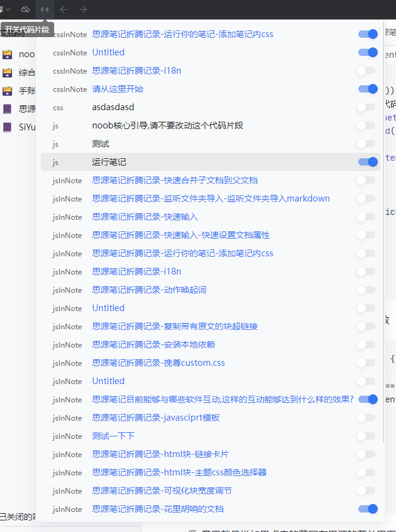This screenshot has height=532, width=396.
Task: Disable the 运行笔记 js snippet toggle
Action: point(367,162)
